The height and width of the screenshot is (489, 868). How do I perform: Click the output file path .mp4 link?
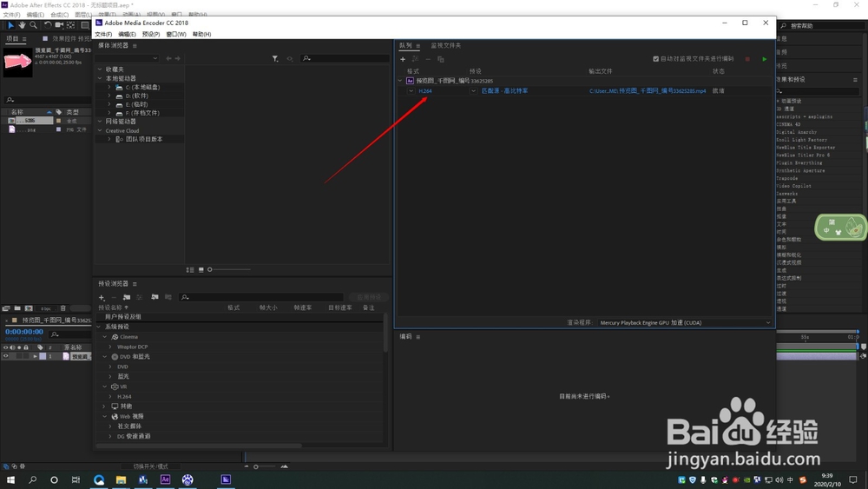click(648, 91)
